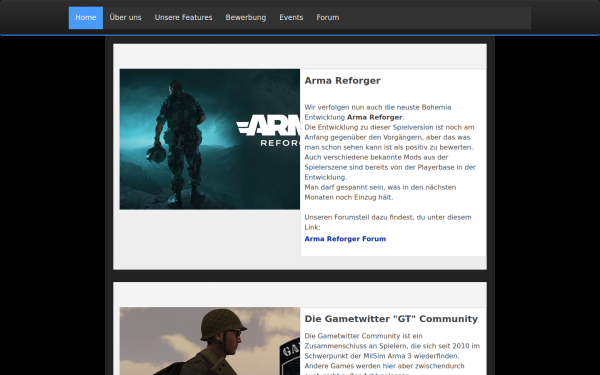600x375 pixels.
Task: Click the text 'Die Gametwitter Community ist ein'
Action: point(364,336)
